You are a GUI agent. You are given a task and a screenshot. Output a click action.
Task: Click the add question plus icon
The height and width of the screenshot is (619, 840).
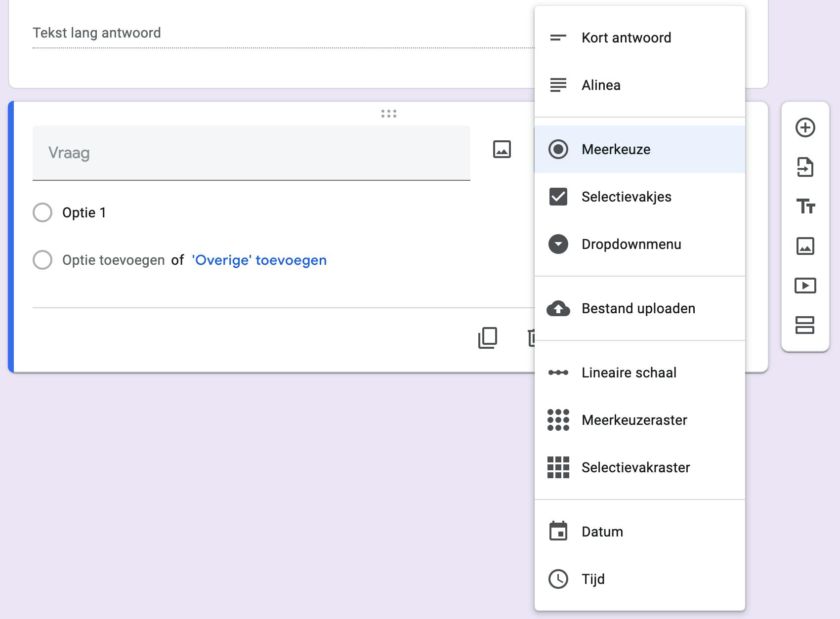coord(805,127)
